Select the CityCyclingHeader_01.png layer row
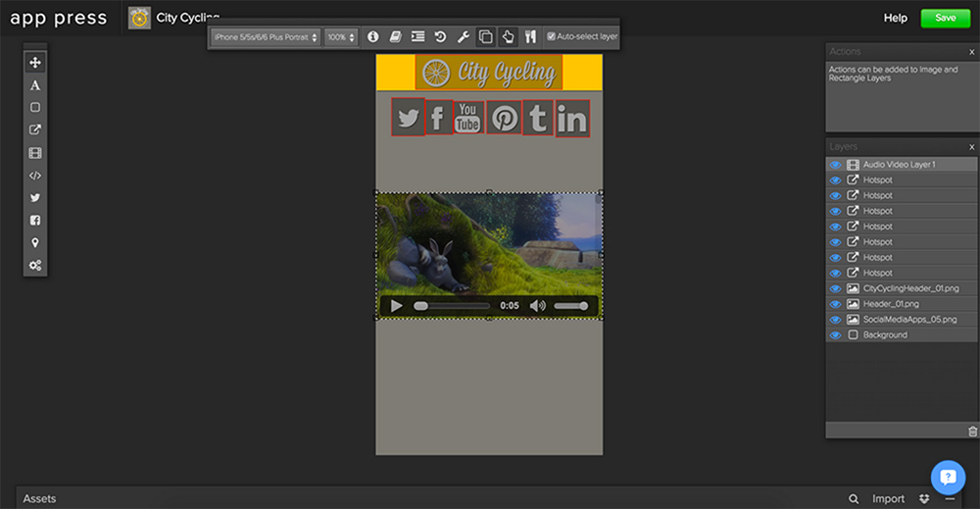 coord(902,288)
